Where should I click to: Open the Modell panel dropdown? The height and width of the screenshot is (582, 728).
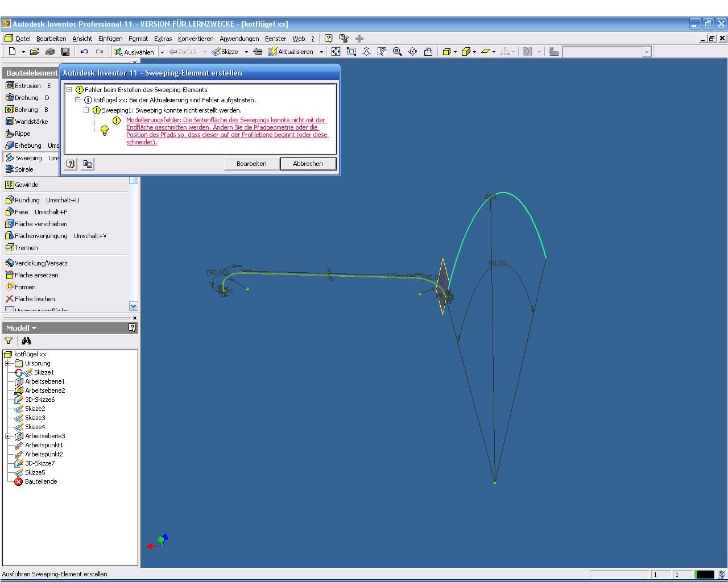tap(22, 328)
